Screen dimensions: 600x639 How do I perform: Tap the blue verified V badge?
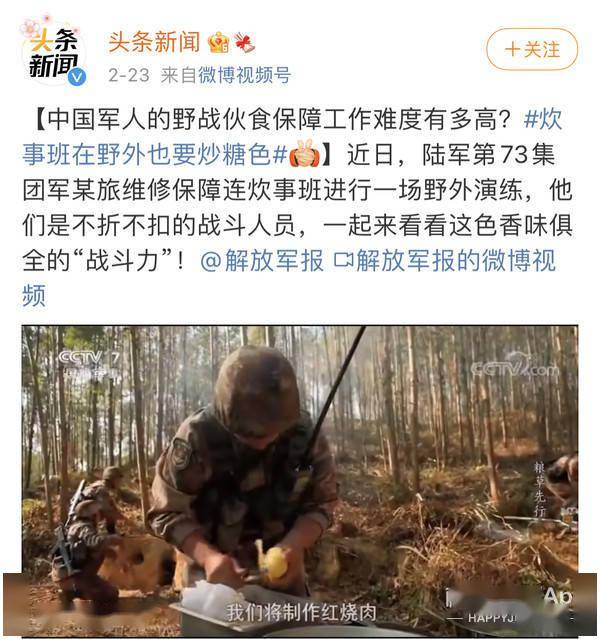[77, 77]
